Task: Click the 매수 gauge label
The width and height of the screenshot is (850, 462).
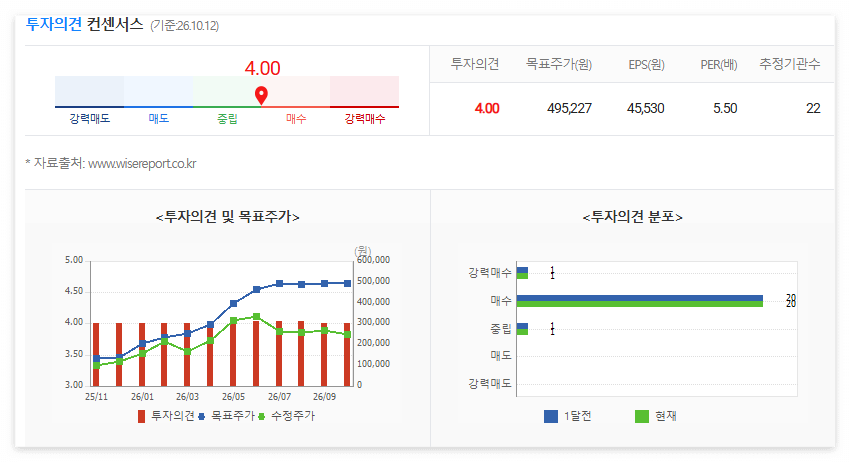Action: tap(296, 118)
